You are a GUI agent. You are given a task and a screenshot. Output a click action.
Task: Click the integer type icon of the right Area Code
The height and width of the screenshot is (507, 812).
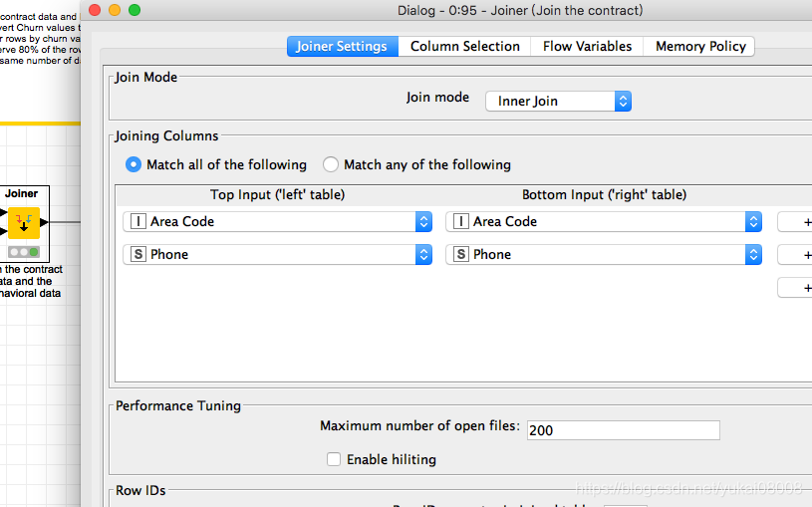461,221
